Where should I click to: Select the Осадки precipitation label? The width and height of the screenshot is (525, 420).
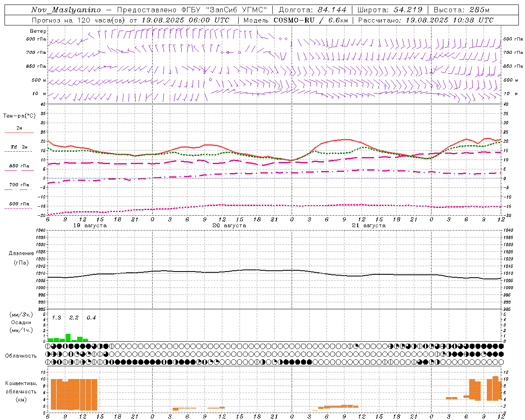coord(21,322)
